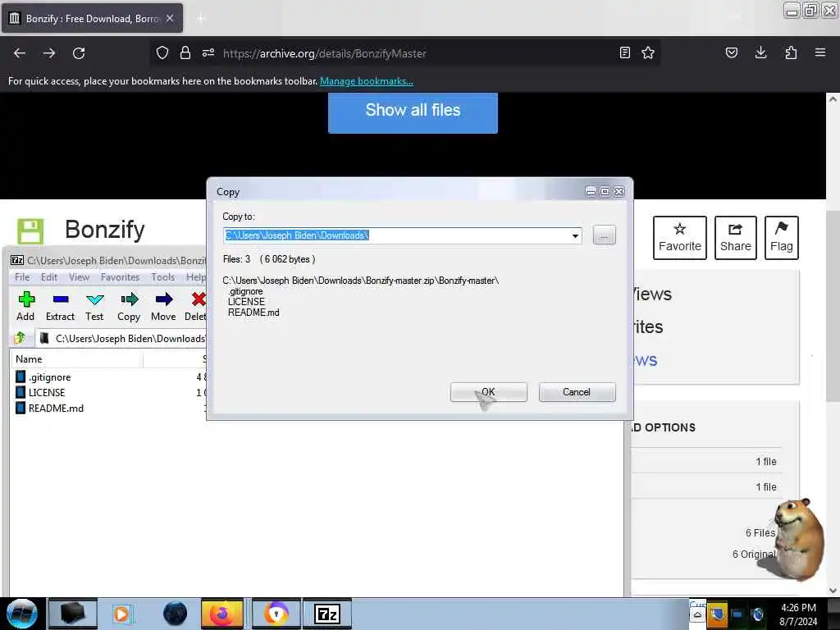Open Firefox downloads panel
The image size is (840, 630).
[x=760, y=52]
